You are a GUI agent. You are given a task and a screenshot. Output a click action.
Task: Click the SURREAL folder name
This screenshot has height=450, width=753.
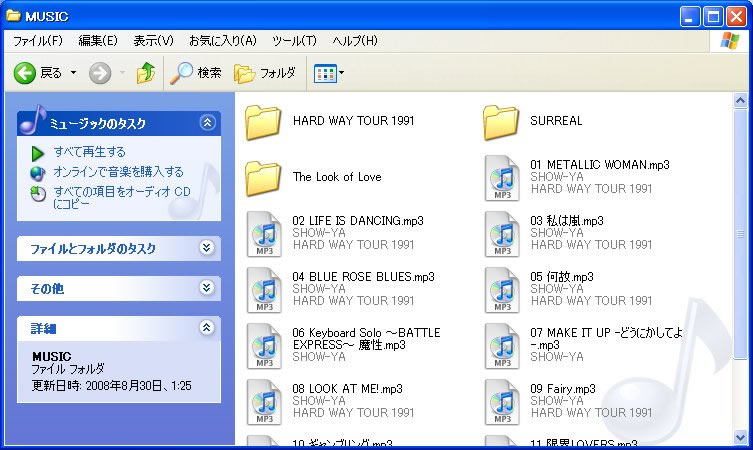pos(556,121)
